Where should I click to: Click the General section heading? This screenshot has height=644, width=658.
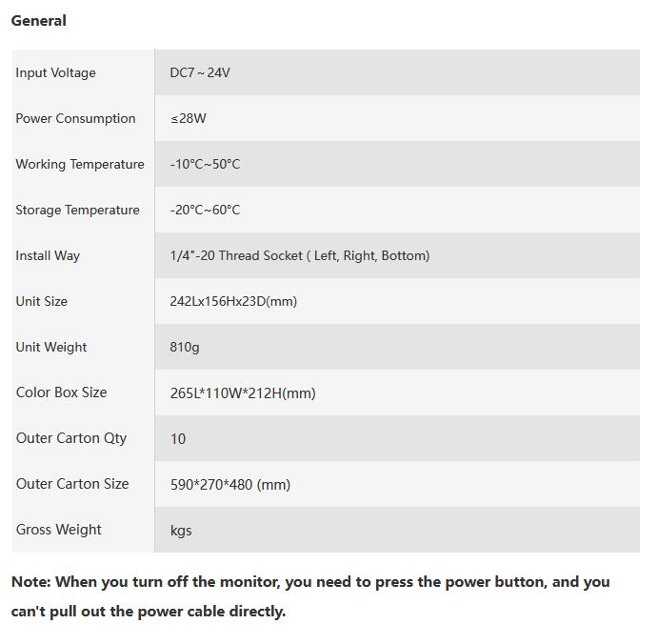click(x=39, y=20)
